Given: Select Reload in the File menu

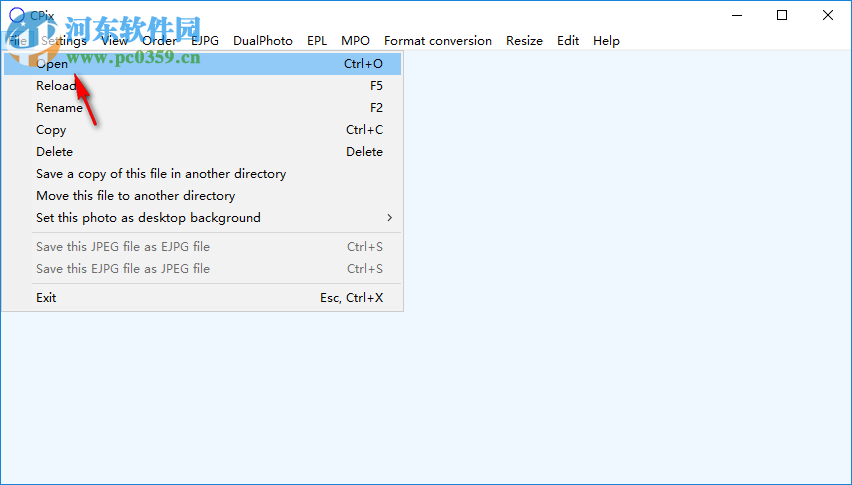Looking at the screenshot, I should click(202, 86).
